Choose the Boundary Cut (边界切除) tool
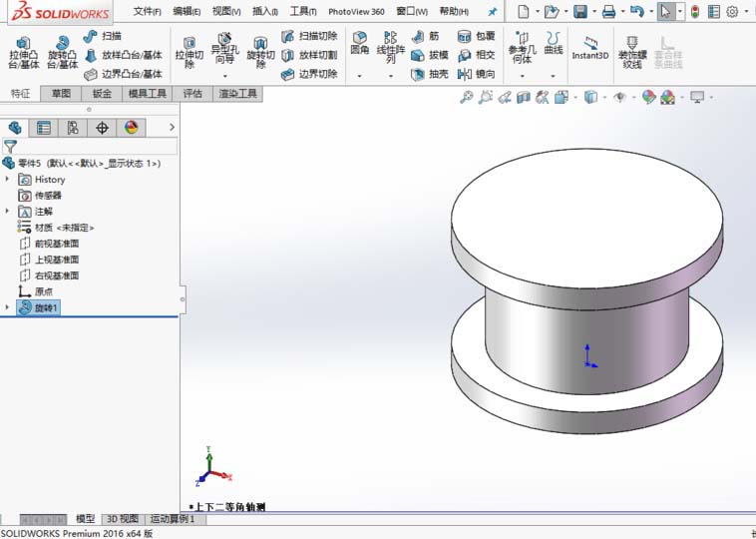 click(x=309, y=74)
